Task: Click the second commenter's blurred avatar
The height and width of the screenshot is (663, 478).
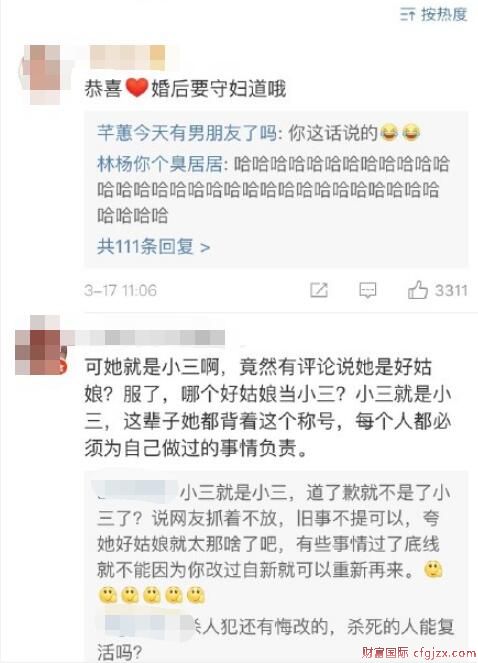Action: click(x=41, y=346)
